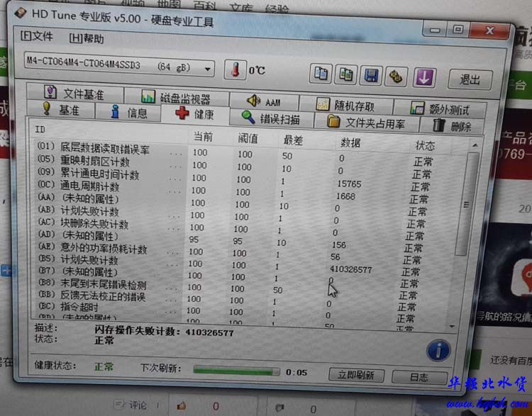532x416 pixels.
Task: Click the next-refresh green progress bar
Action: (236, 371)
